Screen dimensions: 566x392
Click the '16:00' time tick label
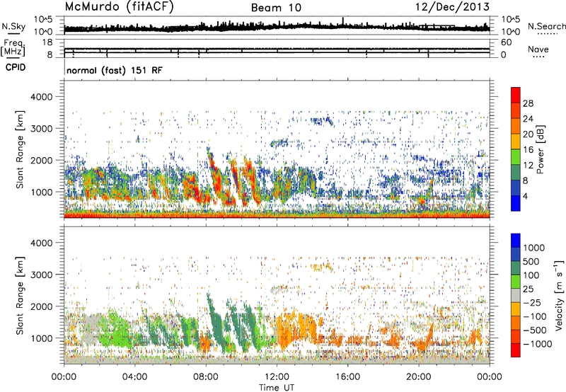(347, 377)
